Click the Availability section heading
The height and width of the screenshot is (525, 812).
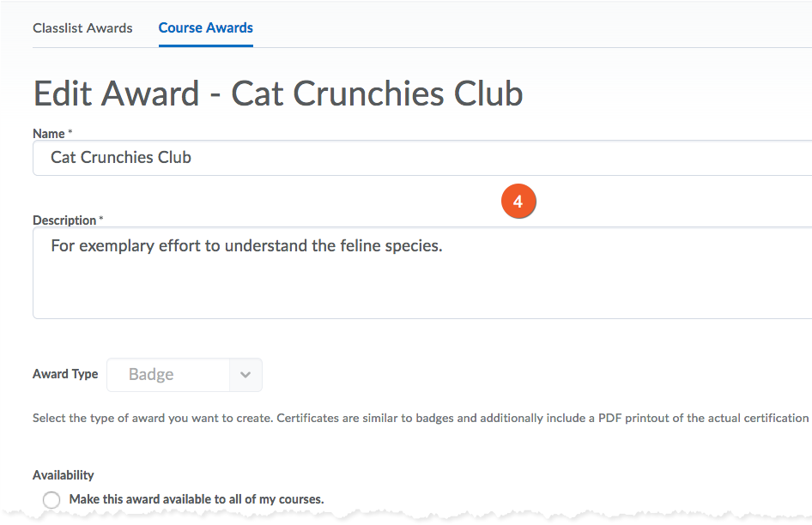pos(64,474)
